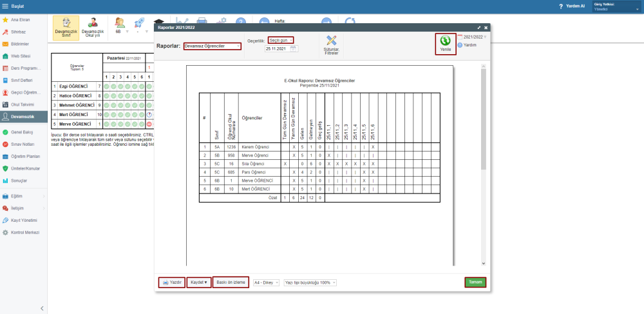Click student Hatice ÖĞRENCİ in attendance table
The height and width of the screenshot is (314, 644).
75,96
